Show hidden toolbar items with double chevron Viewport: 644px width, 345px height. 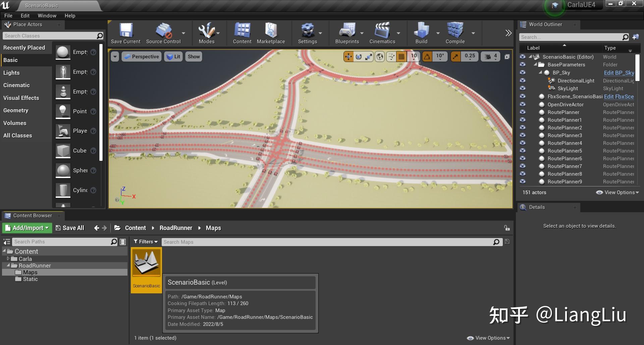pyautogui.click(x=508, y=33)
